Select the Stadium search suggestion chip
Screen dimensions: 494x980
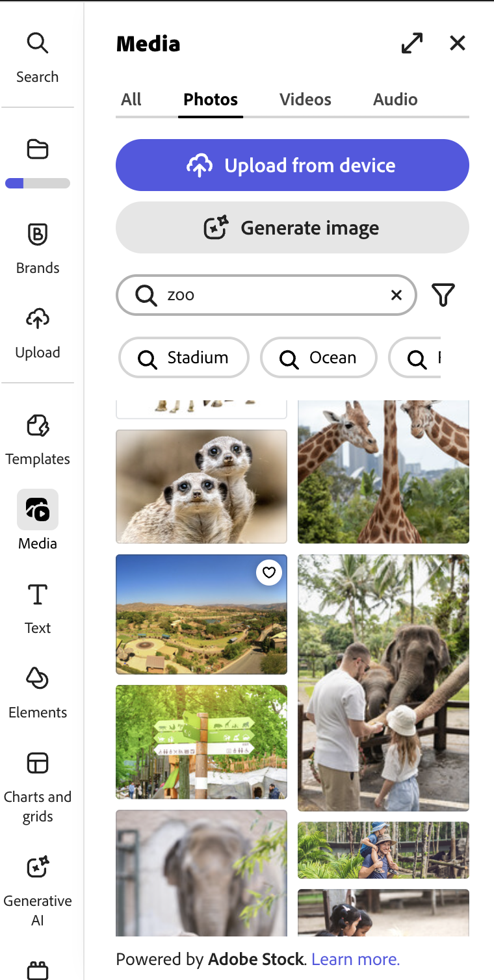[184, 357]
